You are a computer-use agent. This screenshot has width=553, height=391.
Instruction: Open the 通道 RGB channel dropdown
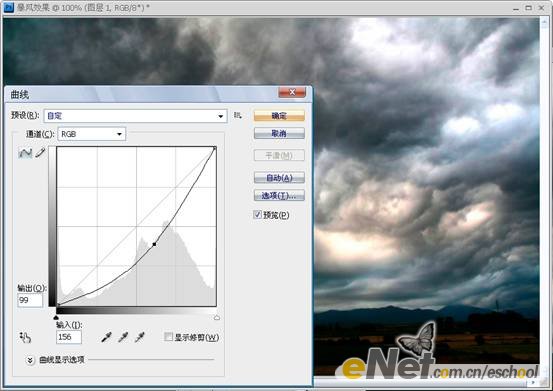92,134
